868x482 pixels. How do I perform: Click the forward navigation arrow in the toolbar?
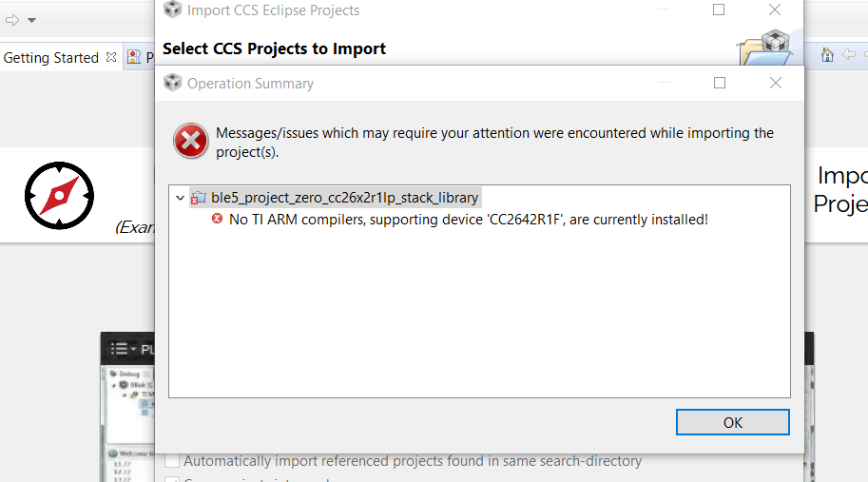tap(11, 19)
